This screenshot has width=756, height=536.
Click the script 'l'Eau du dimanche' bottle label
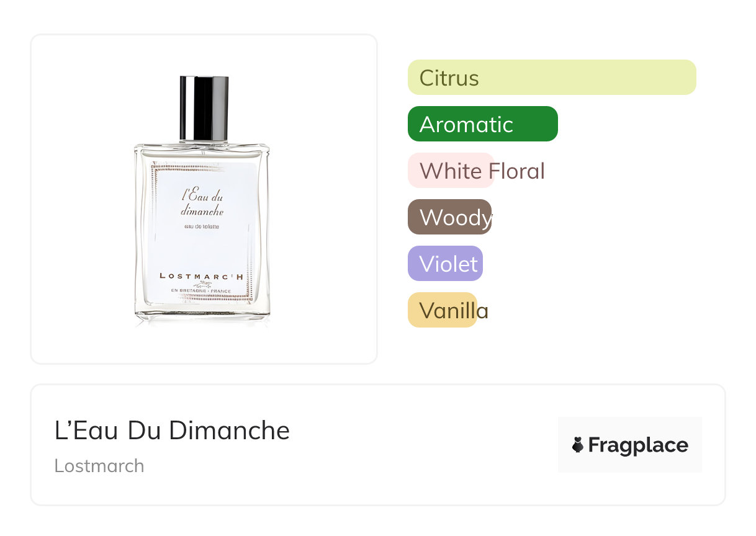pos(202,203)
